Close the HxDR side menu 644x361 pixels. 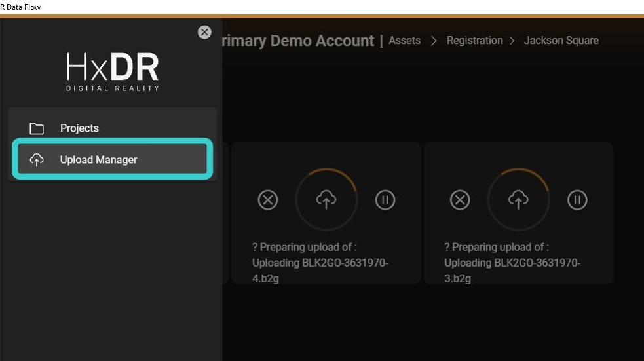click(204, 32)
